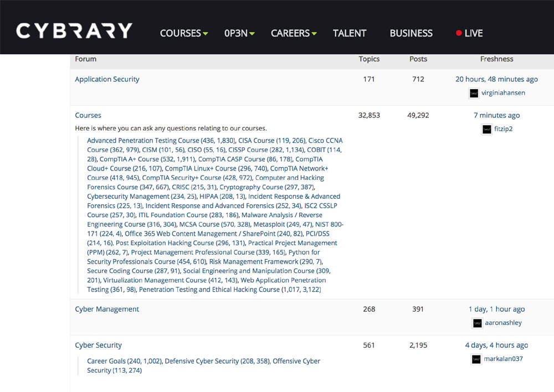Viewport: 554px width, 392px height.
Task: Open the Cyber Security forum
Action: 98,345
